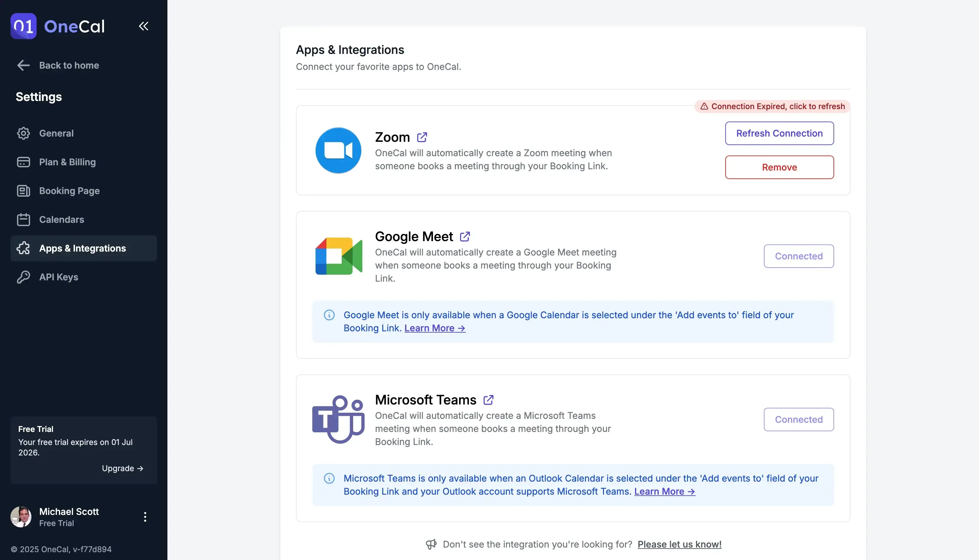
Task: Collapse the sidebar using double chevron icon
Action: click(x=144, y=26)
